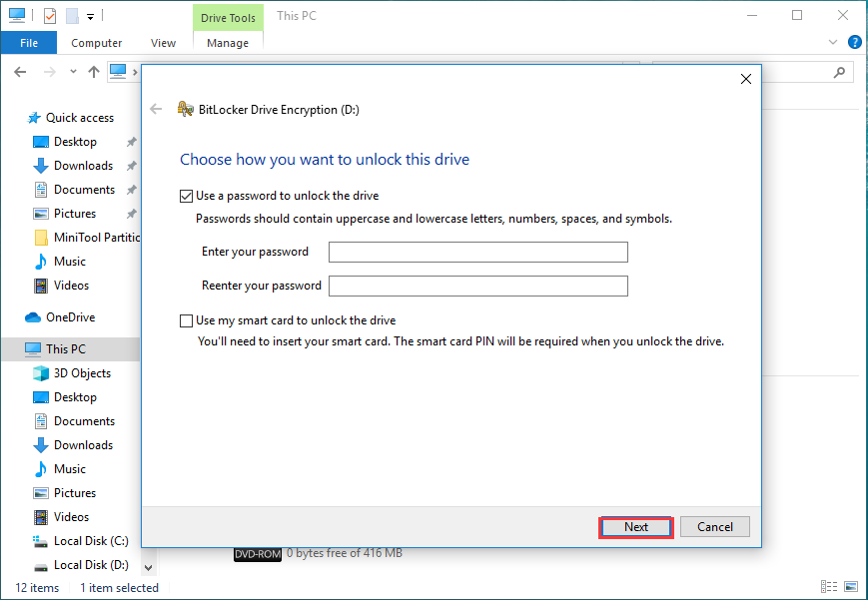Maximize the This PC window

click(x=797, y=16)
